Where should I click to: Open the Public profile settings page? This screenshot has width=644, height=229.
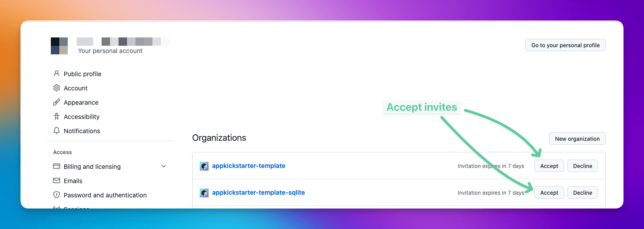click(x=82, y=74)
